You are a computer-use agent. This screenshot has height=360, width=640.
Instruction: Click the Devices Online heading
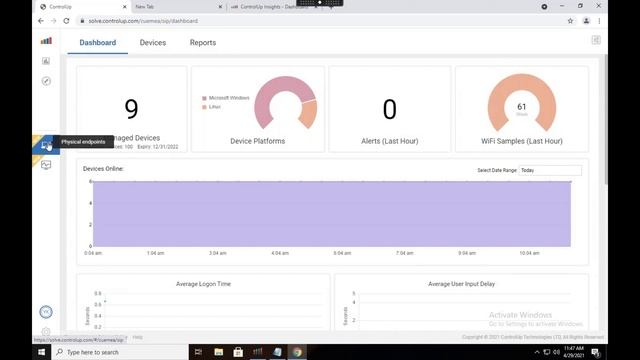point(103,169)
